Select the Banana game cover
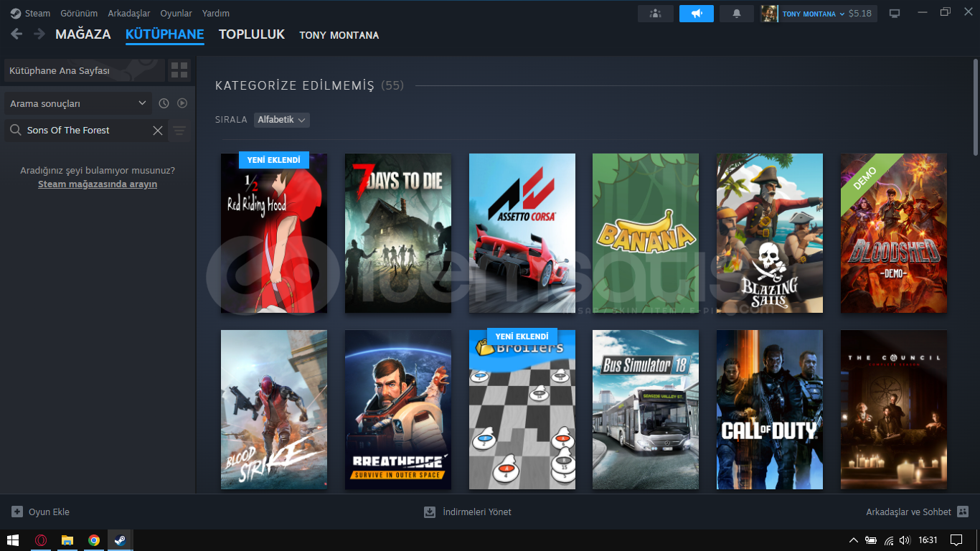Image resolution: width=980 pixels, height=551 pixels. coord(646,232)
